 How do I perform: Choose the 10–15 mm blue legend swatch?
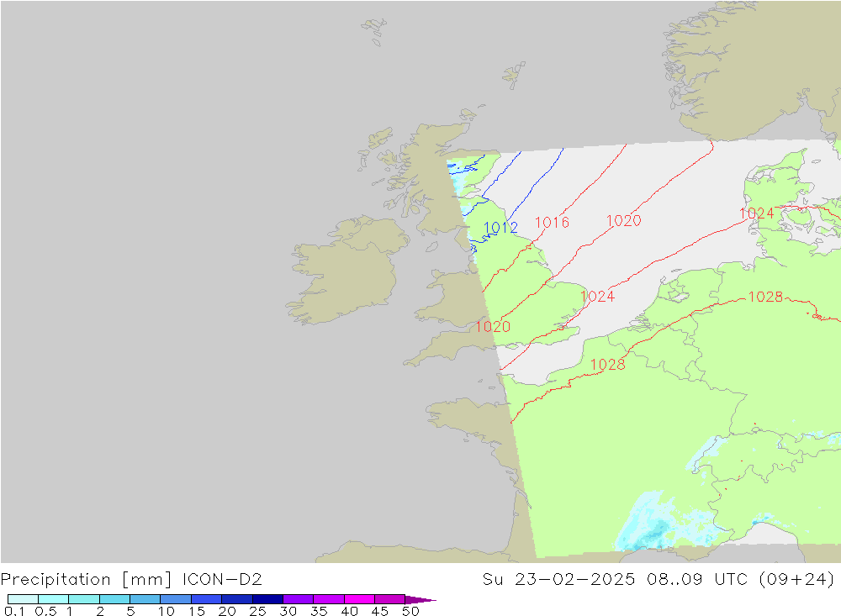click(x=176, y=599)
